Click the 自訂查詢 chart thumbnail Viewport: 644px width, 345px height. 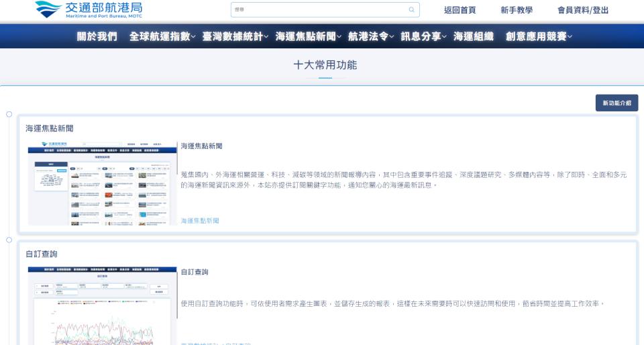(99, 305)
